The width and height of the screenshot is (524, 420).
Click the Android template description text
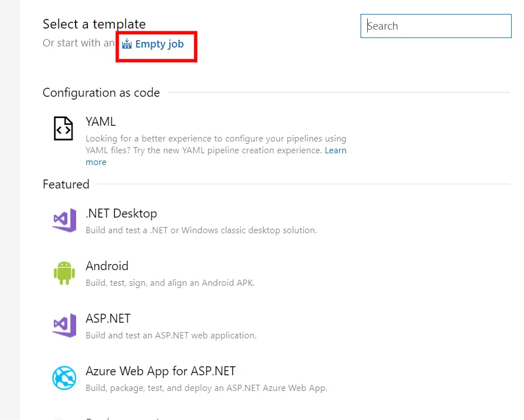pyautogui.click(x=170, y=283)
